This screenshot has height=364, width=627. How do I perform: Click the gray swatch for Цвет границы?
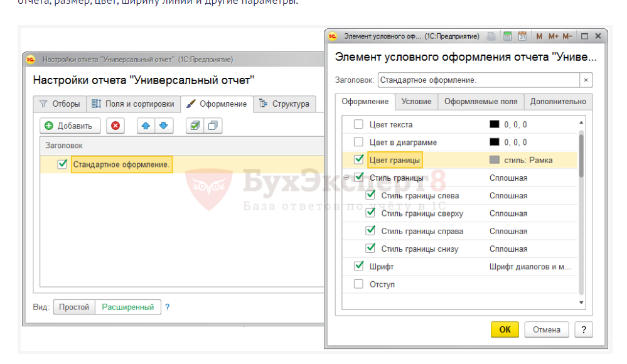494,160
